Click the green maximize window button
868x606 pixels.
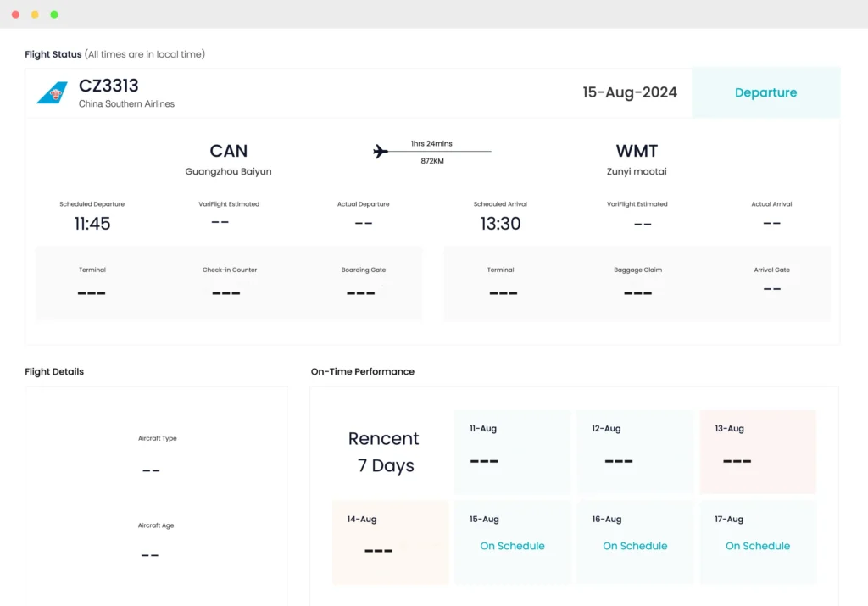pyautogui.click(x=54, y=14)
